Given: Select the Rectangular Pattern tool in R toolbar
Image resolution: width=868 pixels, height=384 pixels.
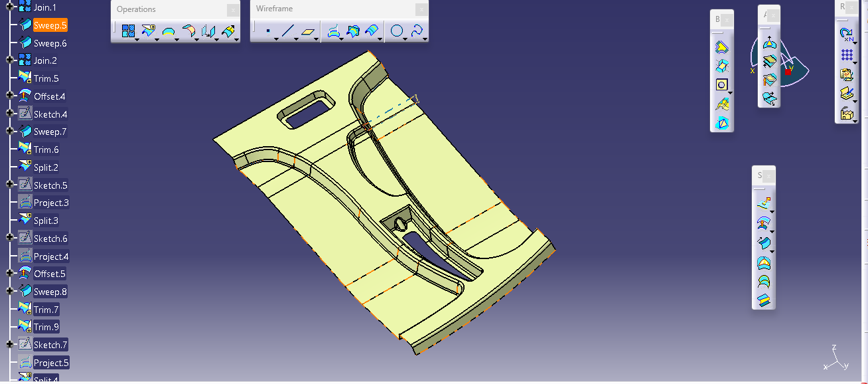Looking at the screenshot, I should point(846,54).
